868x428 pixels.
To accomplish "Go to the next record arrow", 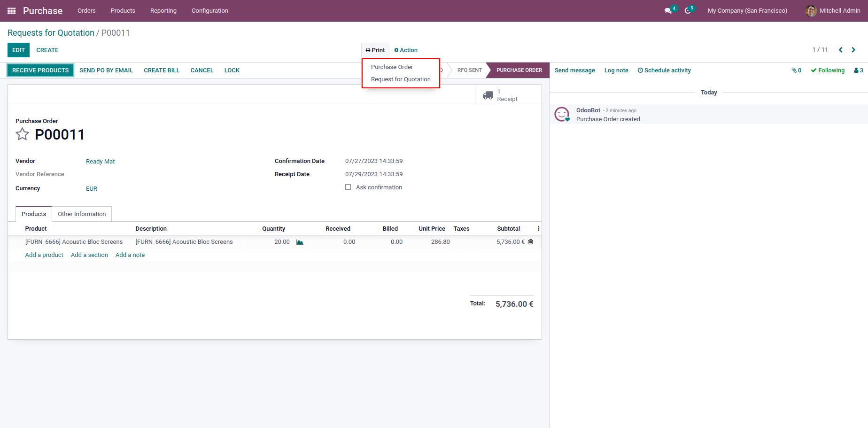I will [x=853, y=50].
